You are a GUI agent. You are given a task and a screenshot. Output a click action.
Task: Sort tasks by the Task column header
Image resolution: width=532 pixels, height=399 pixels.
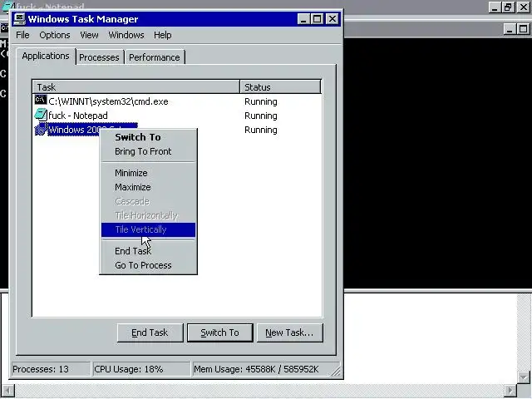(136, 87)
